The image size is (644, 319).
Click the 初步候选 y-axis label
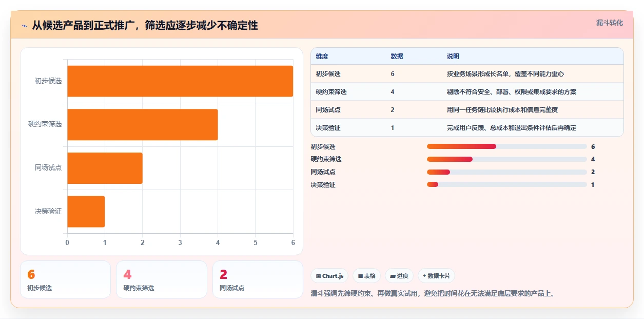[x=48, y=81]
